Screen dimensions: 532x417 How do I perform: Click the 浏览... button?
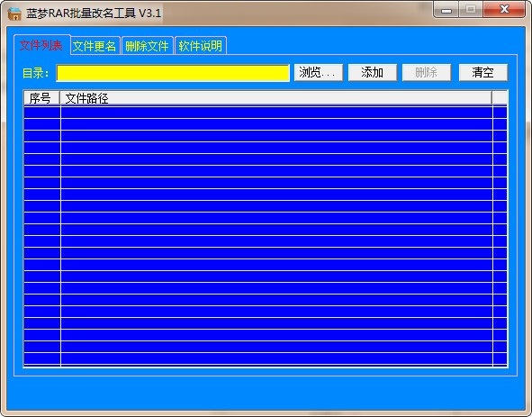point(319,73)
